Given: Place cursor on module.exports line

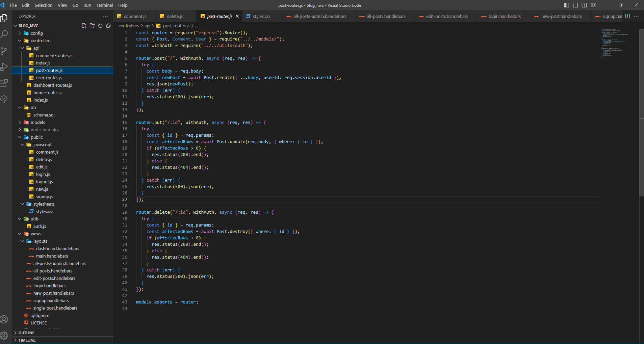Looking at the screenshot, I should pos(167,302).
